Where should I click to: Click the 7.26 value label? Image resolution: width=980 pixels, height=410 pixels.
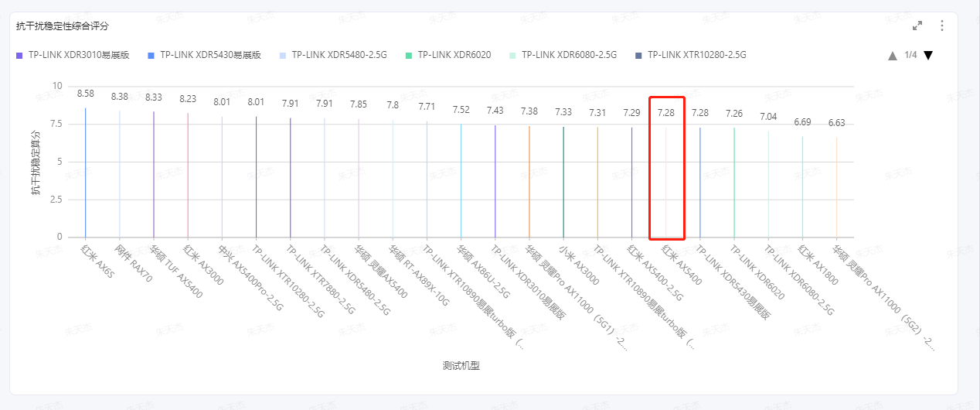pos(734,114)
